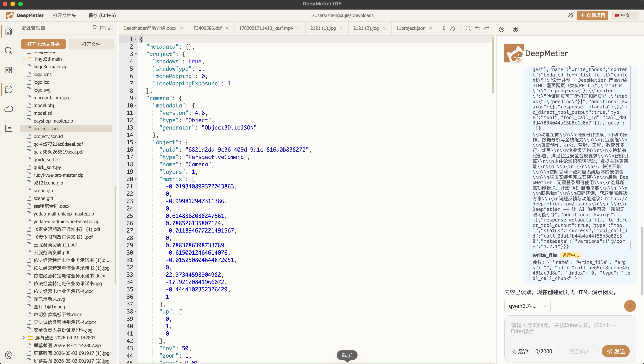Open the chat sidebar icon
The height and width of the screenshot is (364, 644).
click(x=9, y=90)
